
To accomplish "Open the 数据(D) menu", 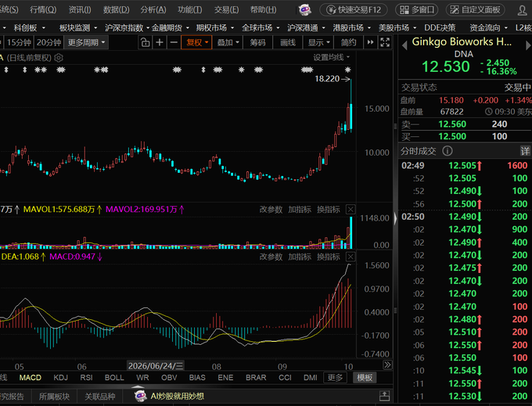I will [x=117, y=10].
